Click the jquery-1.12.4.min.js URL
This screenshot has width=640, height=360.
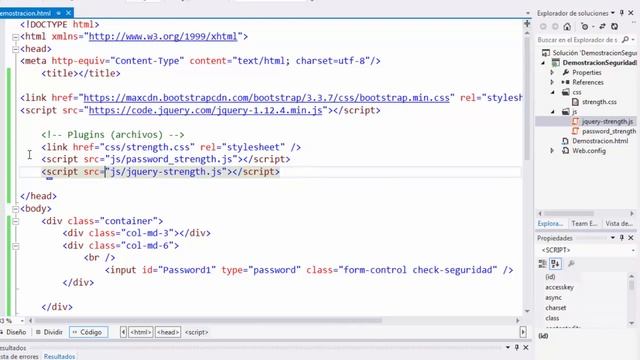click(205, 110)
